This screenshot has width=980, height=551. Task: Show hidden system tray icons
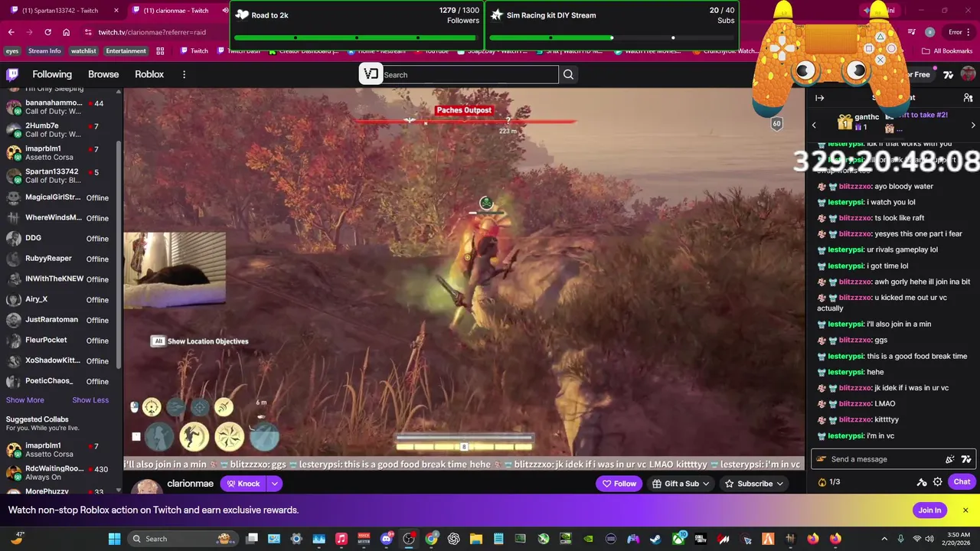(884, 539)
